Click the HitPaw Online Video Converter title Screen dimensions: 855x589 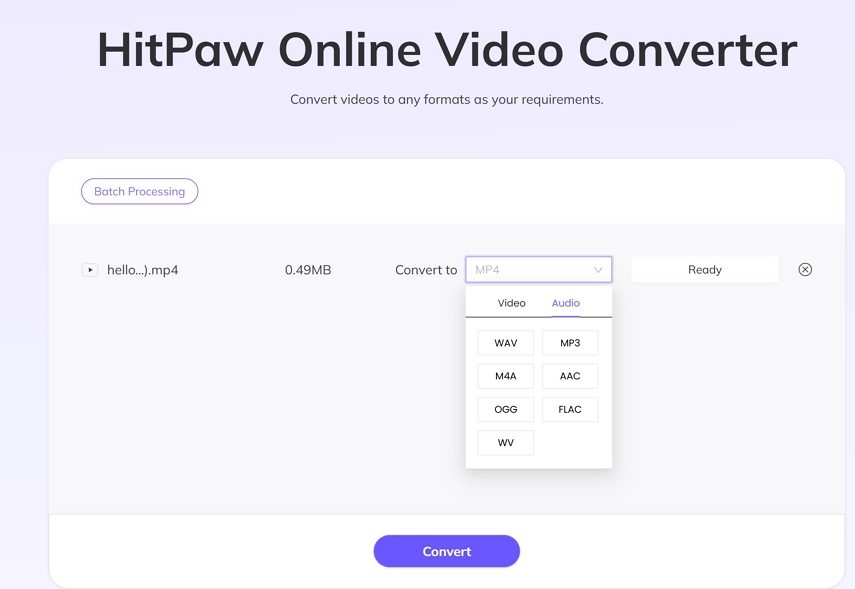coord(447,47)
